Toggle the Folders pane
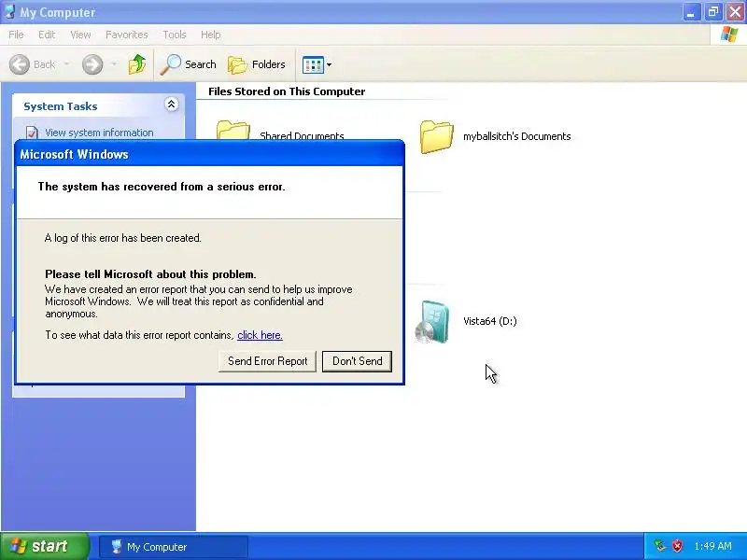The height and width of the screenshot is (560, 747). point(257,64)
